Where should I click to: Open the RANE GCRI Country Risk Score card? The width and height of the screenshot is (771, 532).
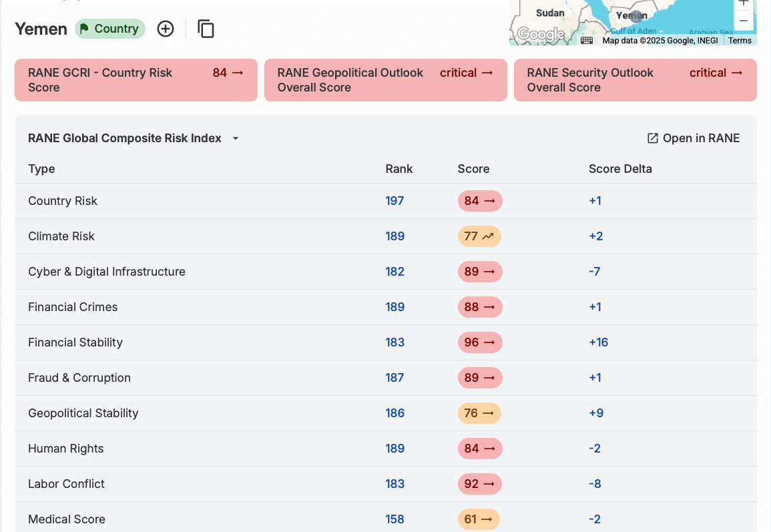point(136,80)
